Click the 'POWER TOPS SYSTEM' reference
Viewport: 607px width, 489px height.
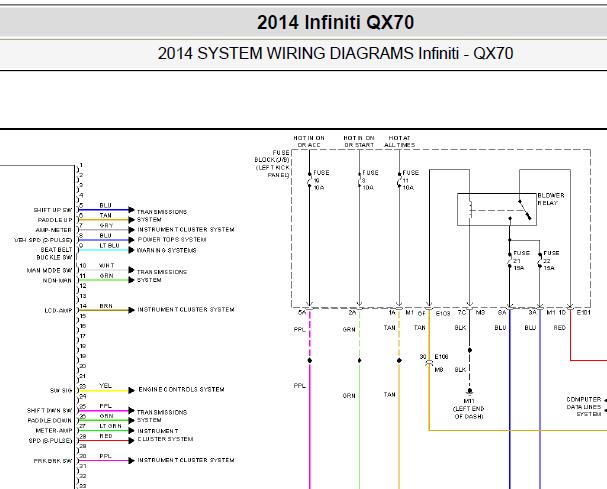tap(172, 240)
